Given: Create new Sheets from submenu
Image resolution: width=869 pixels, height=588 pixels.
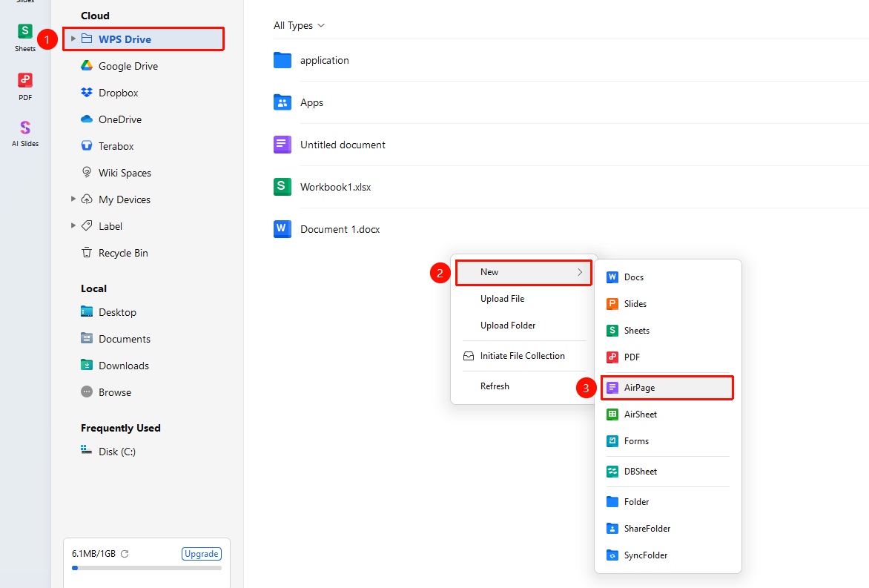Looking at the screenshot, I should click(x=667, y=330).
